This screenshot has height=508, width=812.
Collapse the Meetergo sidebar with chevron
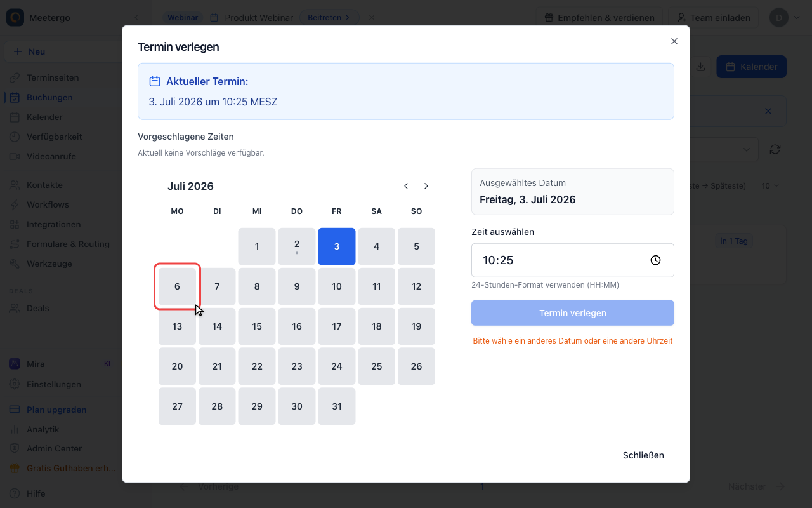click(x=136, y=18)
